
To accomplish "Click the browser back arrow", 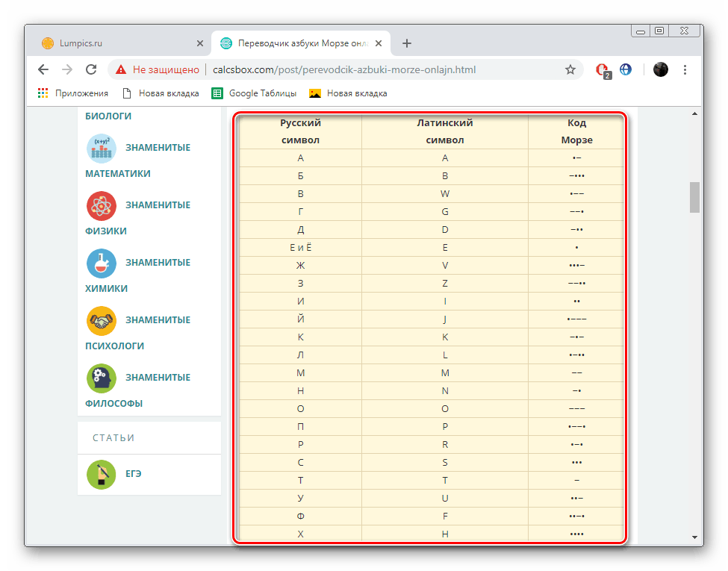I will coord(43,69).
